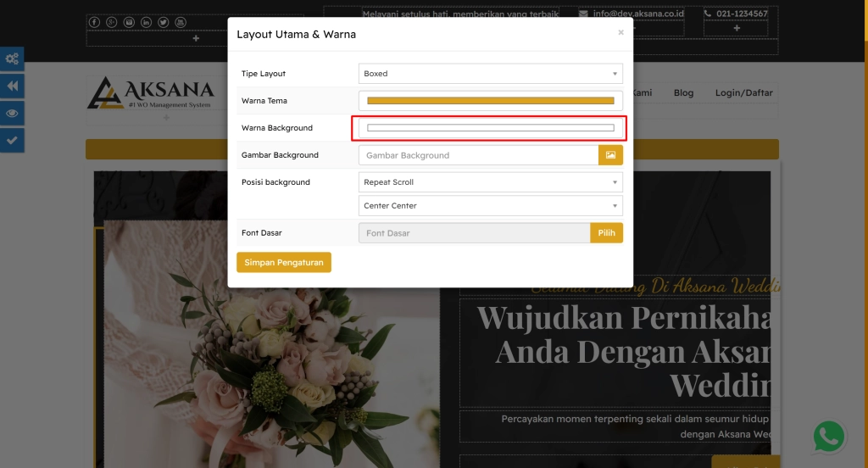Click the Font Dasar label text

(x=261, y=233)
